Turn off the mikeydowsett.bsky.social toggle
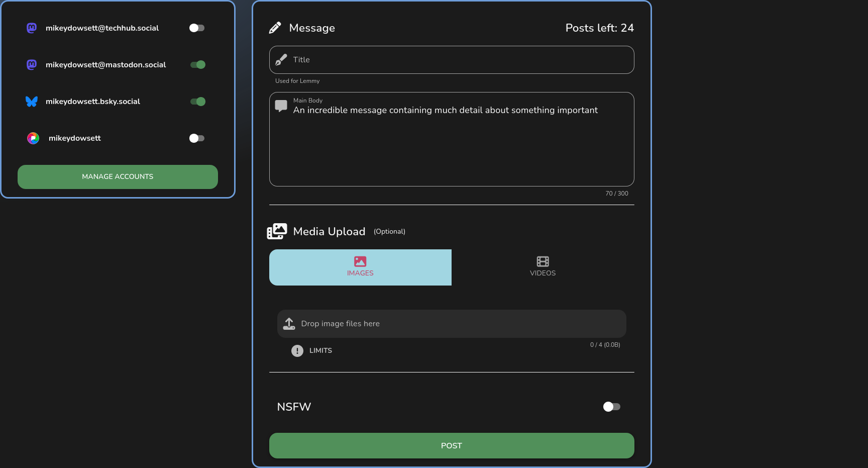This screenshot has height=468, width=868. tap(197, 102)
